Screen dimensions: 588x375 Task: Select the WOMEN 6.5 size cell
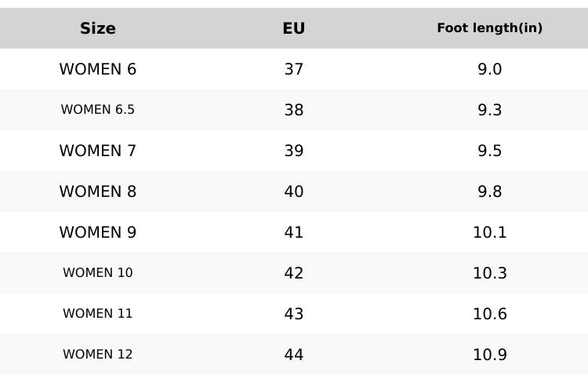pos(98,110)
